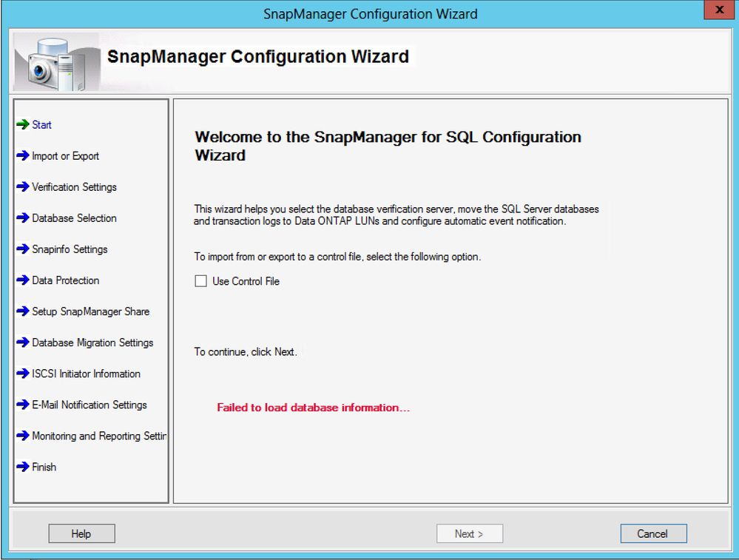Click the arrow icon beside Finish
This screenshot has width=739, height=560.
pos(23,467)
